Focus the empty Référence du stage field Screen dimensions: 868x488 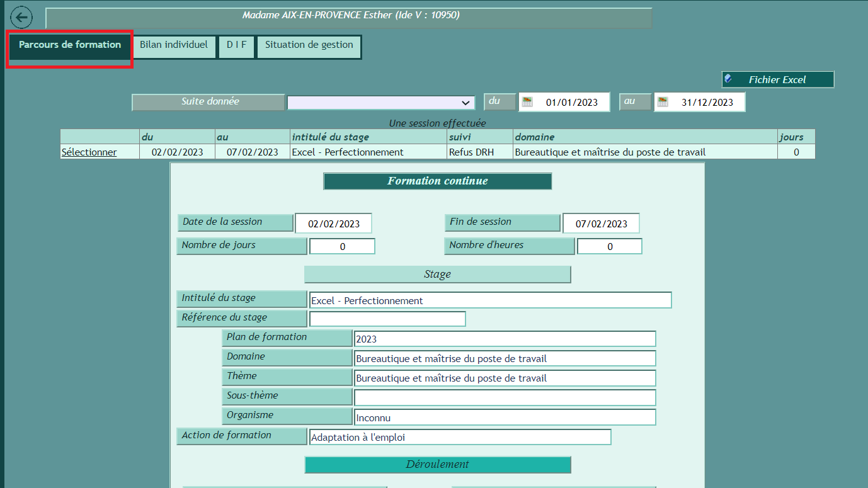pyautogui.click(x=387, y=319)
